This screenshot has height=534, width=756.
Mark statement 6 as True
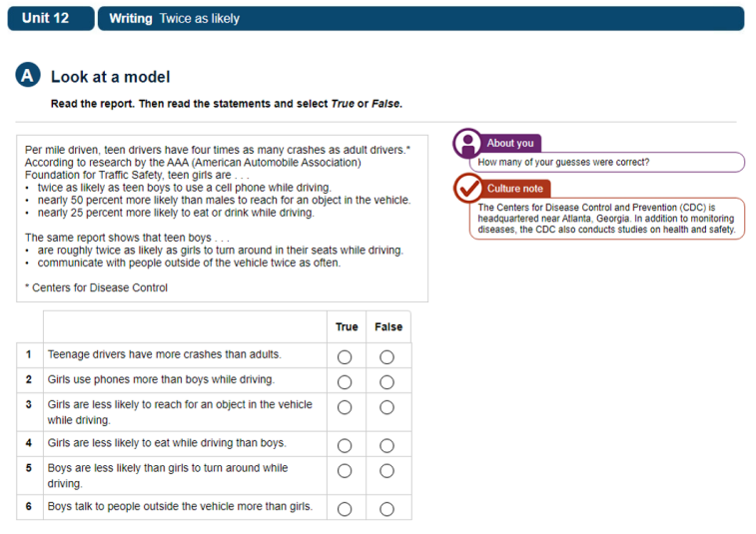(x=345, y=508)
